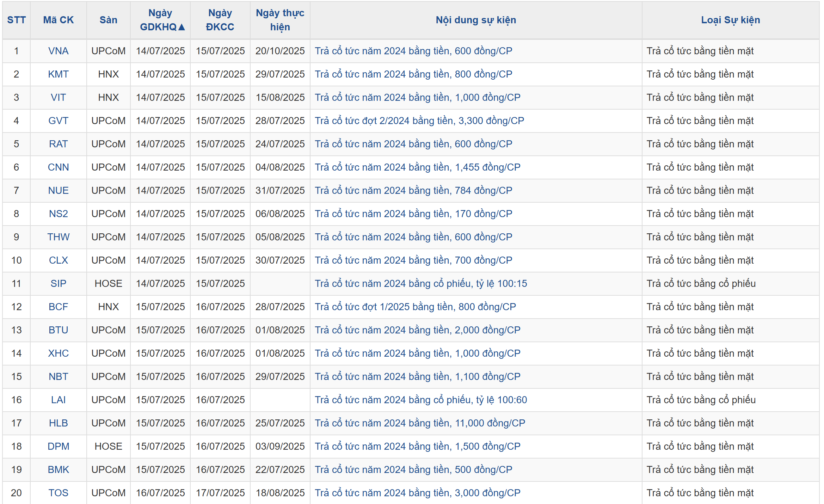This screenshot has width=824, height=504.
Task: Open GVT event: đợt 2/2024, 3,300 đồng/CP
Action: (419, 121)
